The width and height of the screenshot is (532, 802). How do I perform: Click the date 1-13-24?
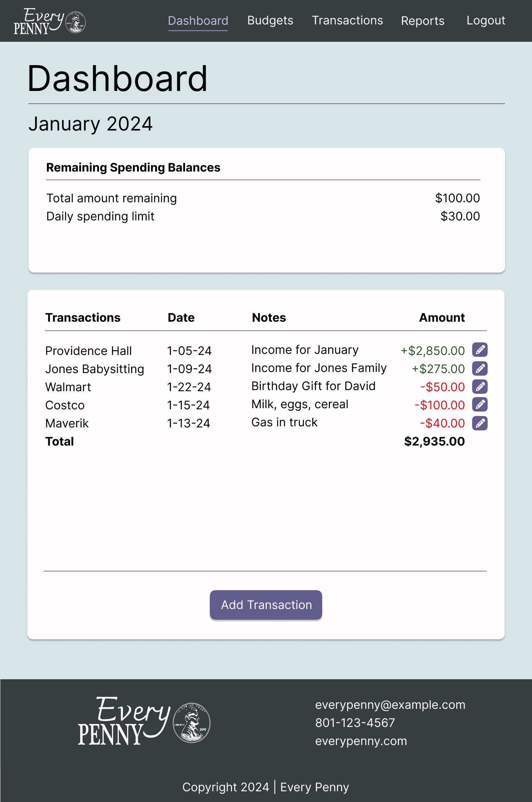(188, 423)
